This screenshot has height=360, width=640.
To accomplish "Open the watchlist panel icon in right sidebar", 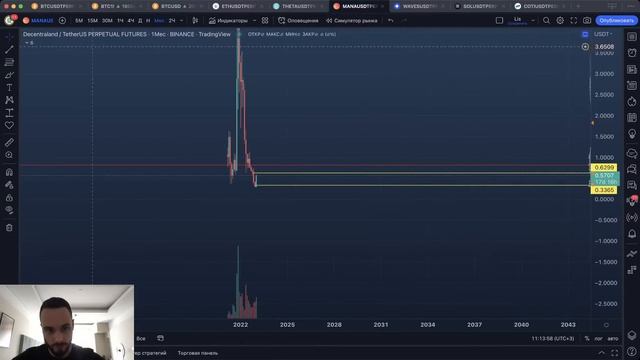I will (632, 37).
